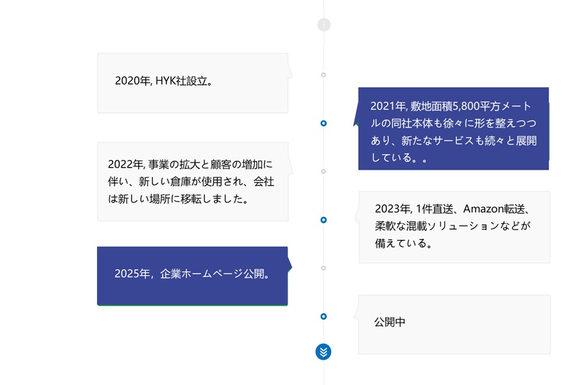Click the 公開中 card

[454, 325]
